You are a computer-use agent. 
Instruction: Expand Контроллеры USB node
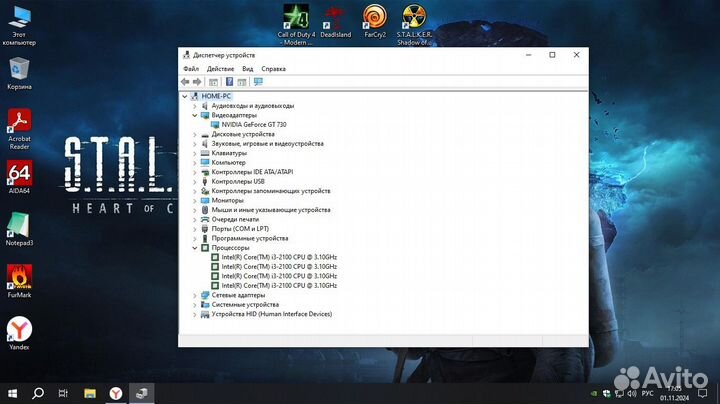pos(195,182)
